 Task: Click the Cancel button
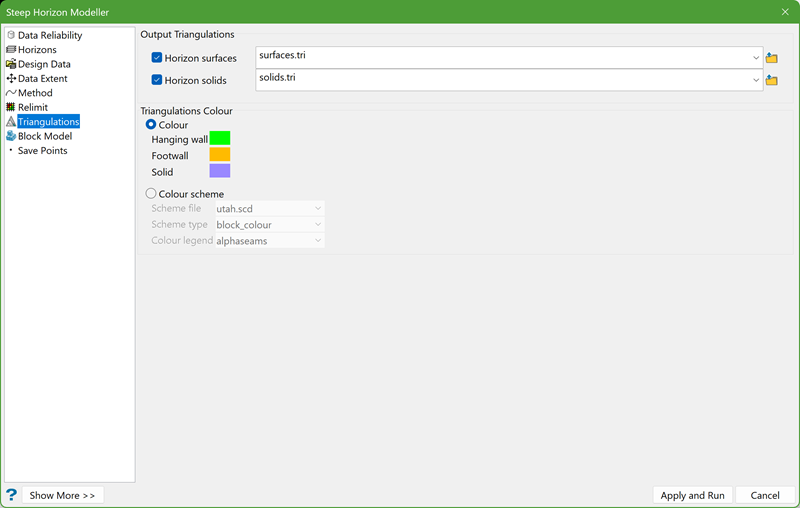click(x=765, y=495)
